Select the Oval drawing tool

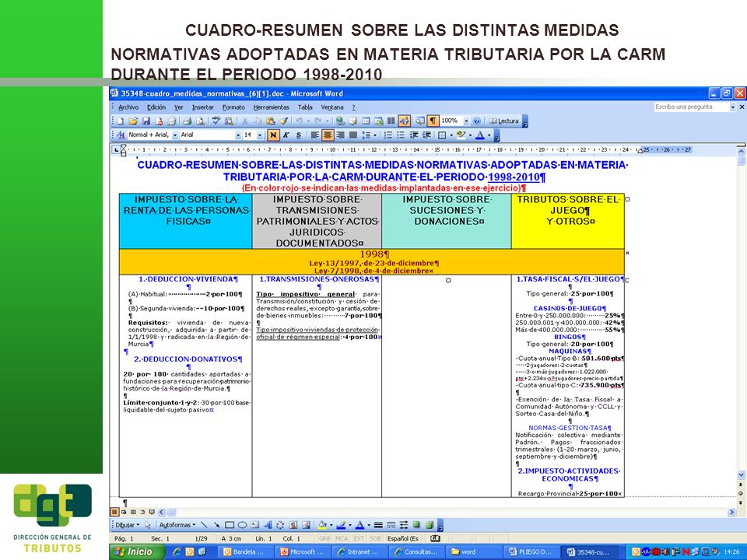point(243,525)
